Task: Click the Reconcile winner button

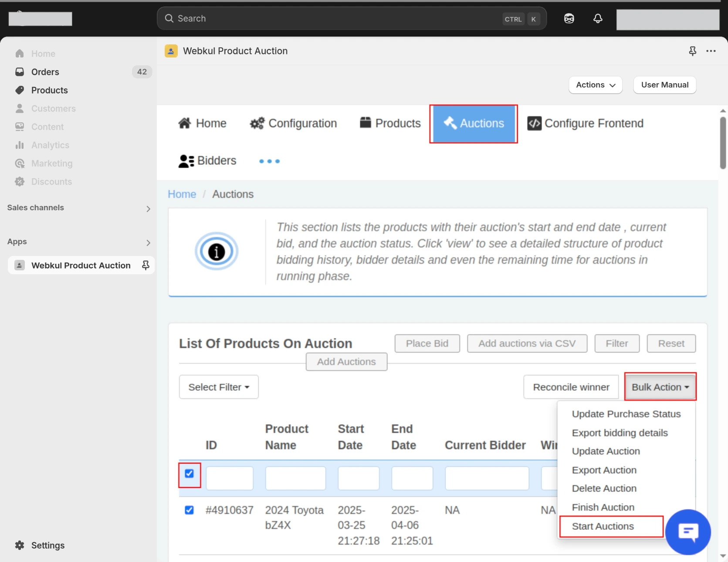Action: point(571,387)
